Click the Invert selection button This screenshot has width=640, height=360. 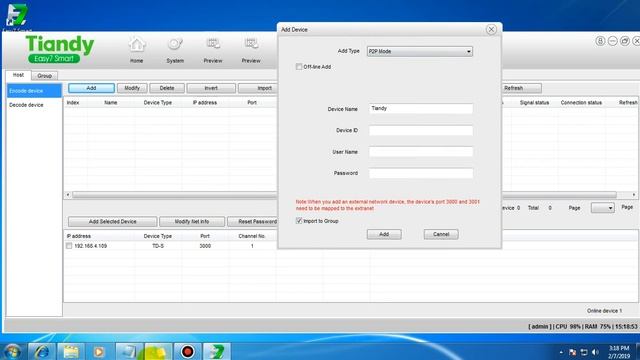pyautogui.click(x=211, y=88)
